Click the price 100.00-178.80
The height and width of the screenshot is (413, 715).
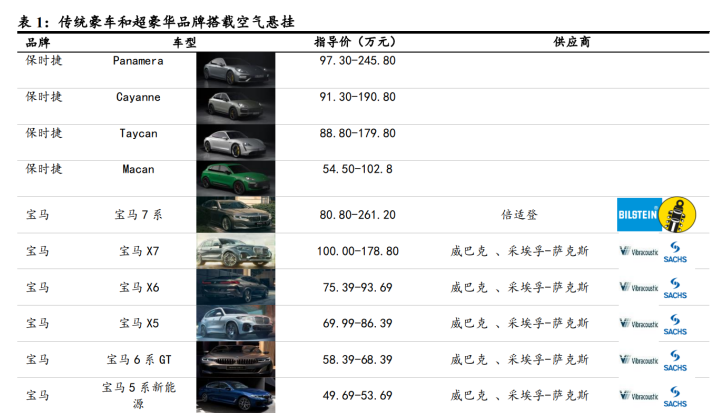pyautogui.click(x=358, y=251)
